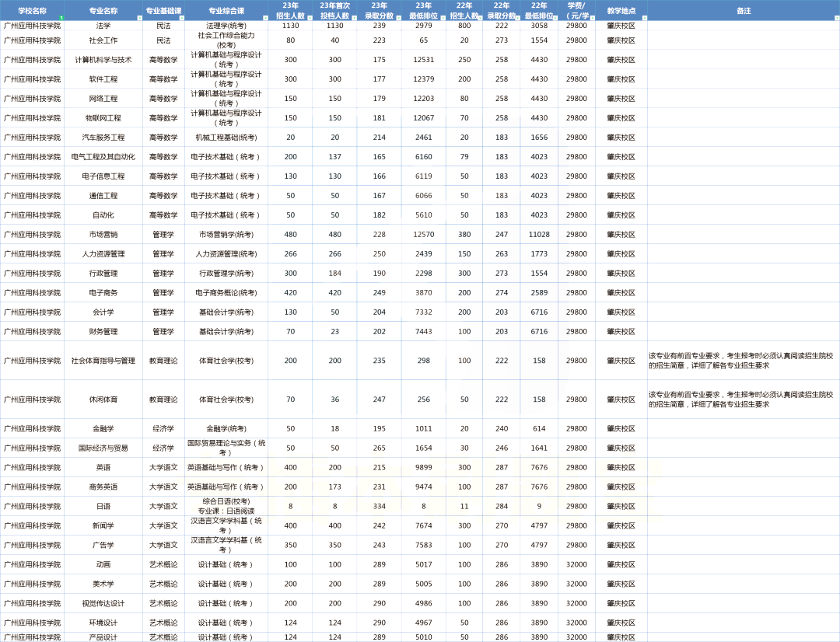
Task: Open filter dropdown for 教学地点 column
Action: [644, 18]
